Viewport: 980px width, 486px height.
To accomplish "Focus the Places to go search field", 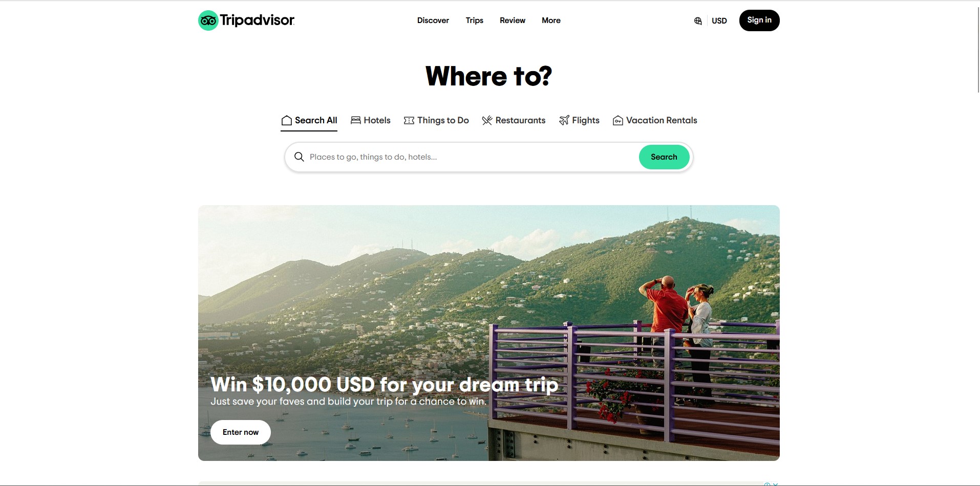I will click(x=471, y=157).
